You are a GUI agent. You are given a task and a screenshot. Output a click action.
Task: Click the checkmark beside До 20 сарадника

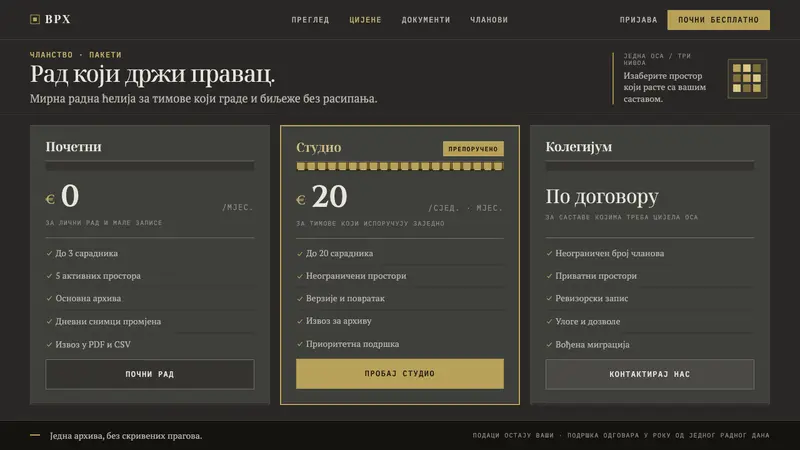(299, 253)
